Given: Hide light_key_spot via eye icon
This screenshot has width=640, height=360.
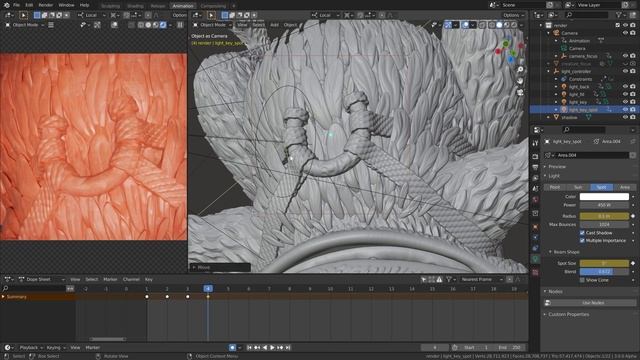Looking at the screenshot, I should tap(625, 109).
